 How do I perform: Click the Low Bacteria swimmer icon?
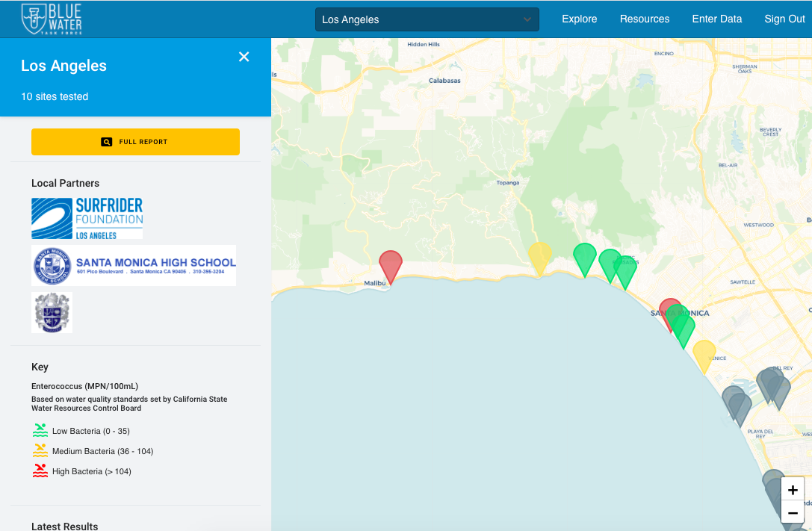[40, 431]
